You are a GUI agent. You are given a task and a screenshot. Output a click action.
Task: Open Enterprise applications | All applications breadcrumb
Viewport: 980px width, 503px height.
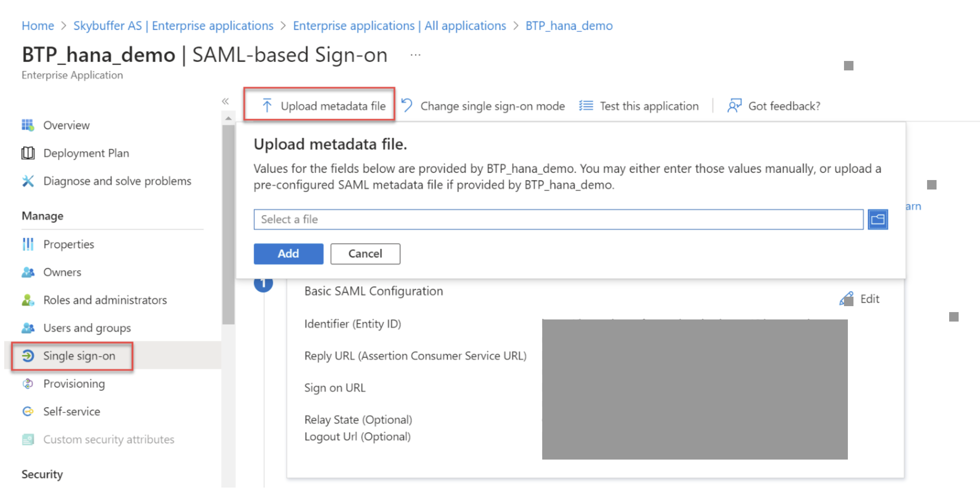coord(399,26)
